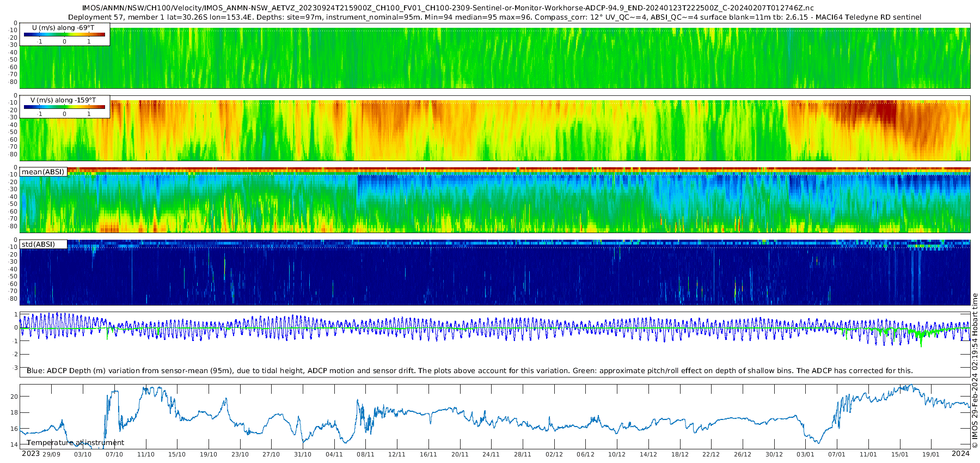Select the mean(ABSI) panel label
980x463 pixels.
pyautogui.click(x=43, y=172)
